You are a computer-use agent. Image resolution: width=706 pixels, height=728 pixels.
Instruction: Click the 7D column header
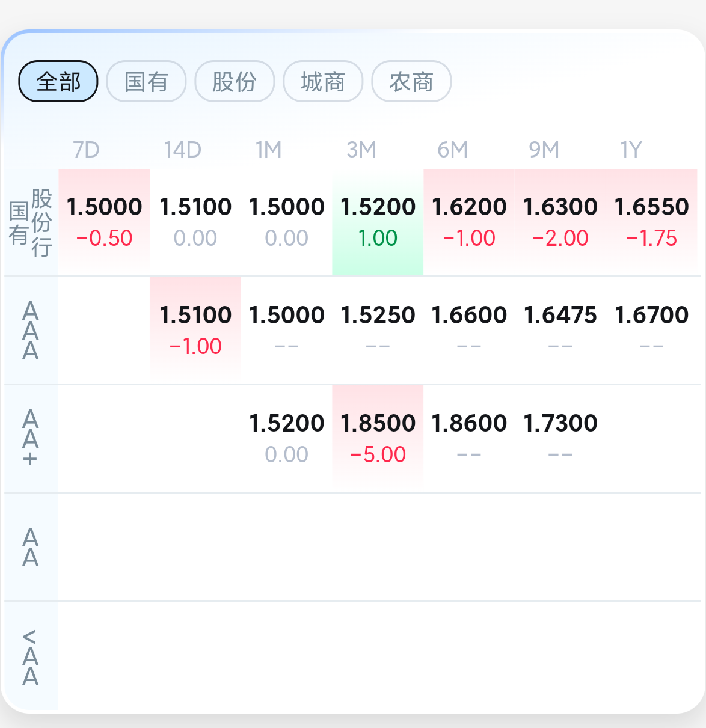click(x=86, y=150)
